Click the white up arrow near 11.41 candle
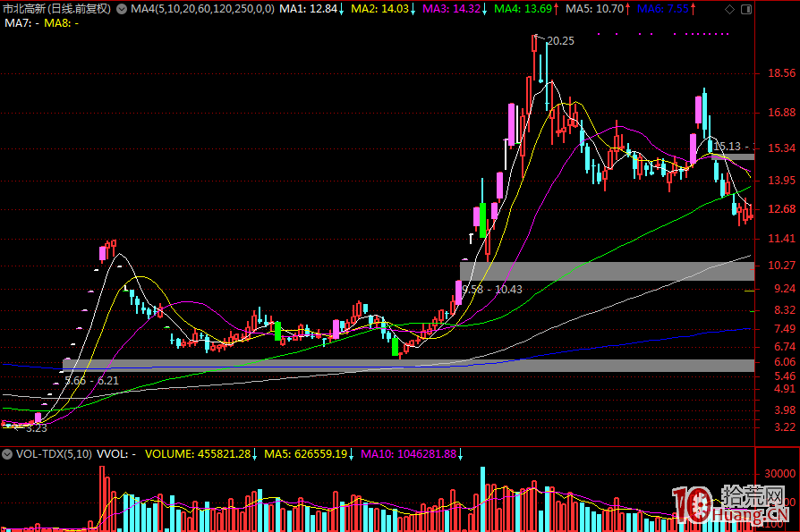 point(471,238)
